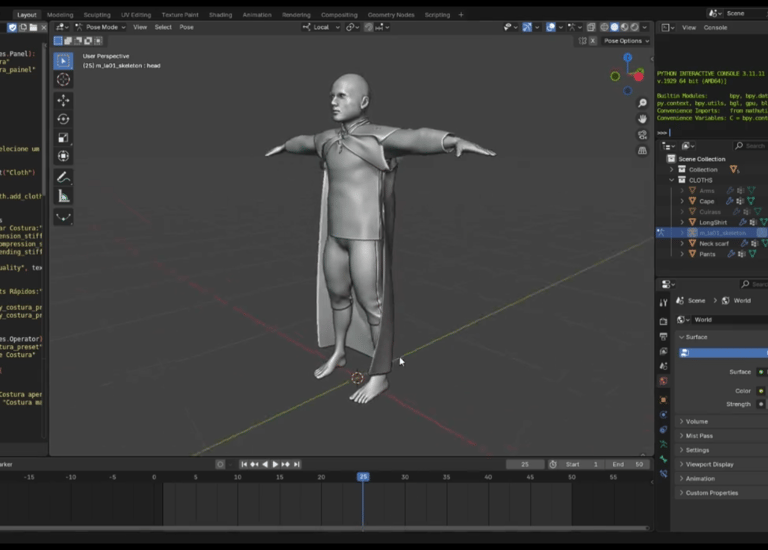The image size is (768, 550).
Task: Select the Annotate pencil tool
Action: [63, 177]
